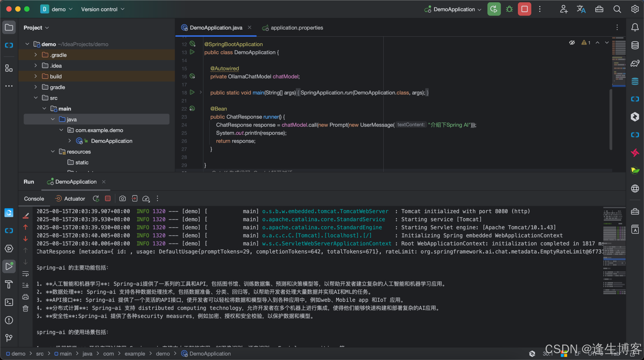Run main method from gutter line 18
Screen dimensions: 644x360
coord(192,92)
